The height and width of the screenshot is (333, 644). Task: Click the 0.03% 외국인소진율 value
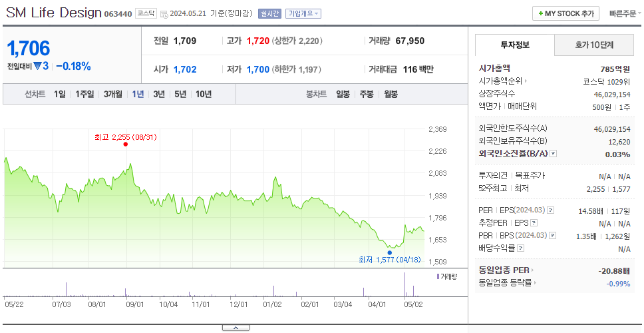(617, 155)
